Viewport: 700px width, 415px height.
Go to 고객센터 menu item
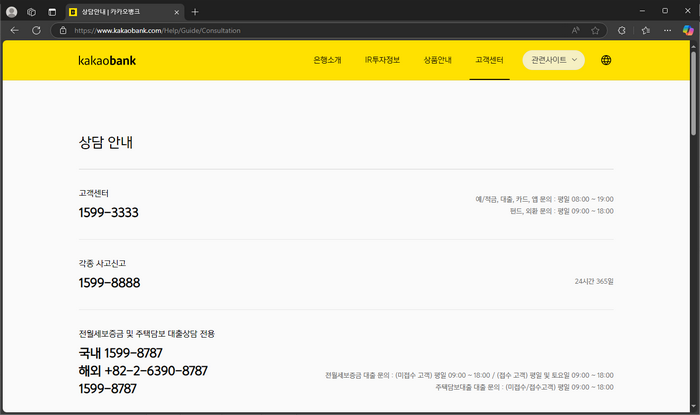pyautogui.click(x=489, y=60)
